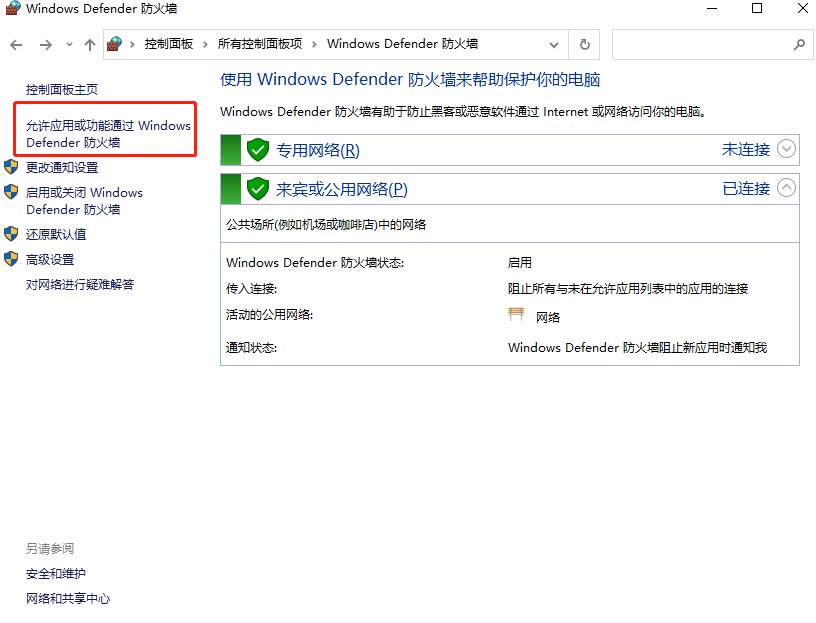The image size is (816, 623).
Task: Click the back navigation arrow
Action: (16, 44)
